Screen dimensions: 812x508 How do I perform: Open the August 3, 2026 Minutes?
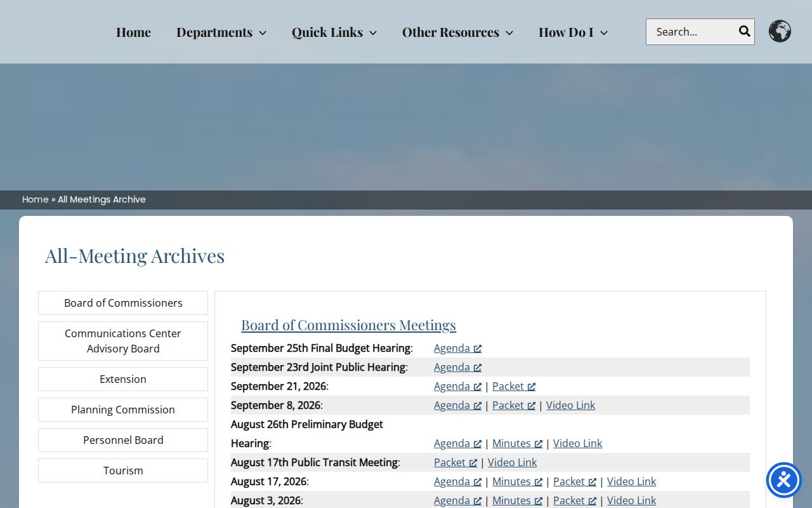(517, 500)
